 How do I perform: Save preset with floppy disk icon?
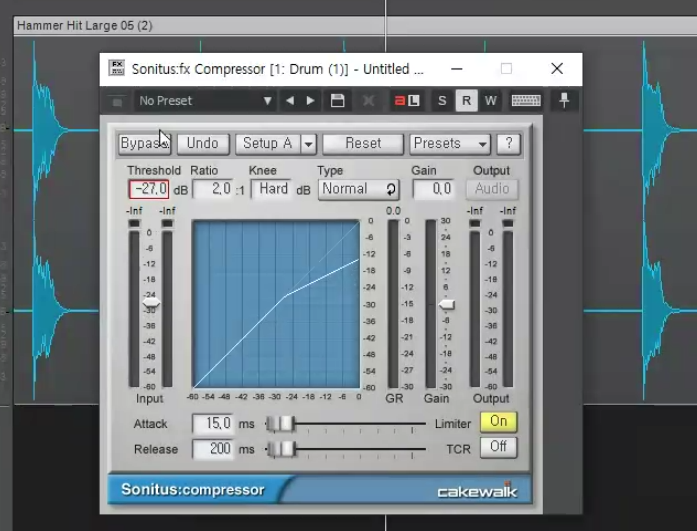coord(337,101)
